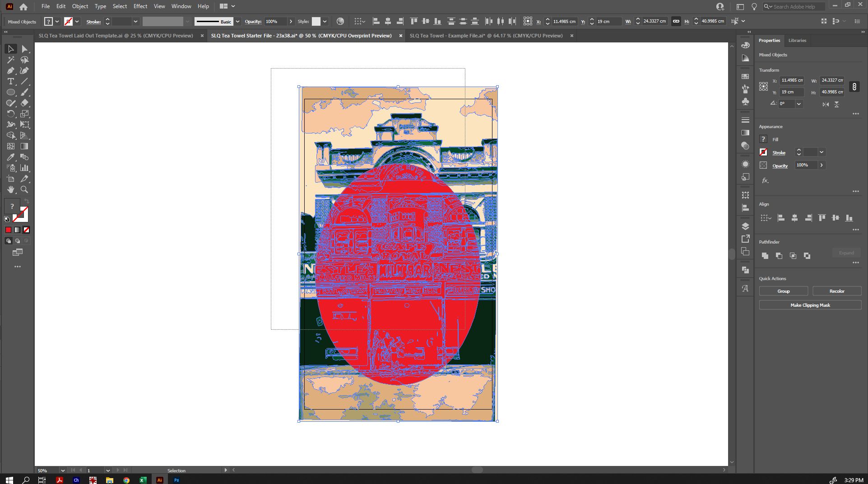Click Make Clipping Mask button
The width and height of the screenshot is (868, 484).
point(810,305)
